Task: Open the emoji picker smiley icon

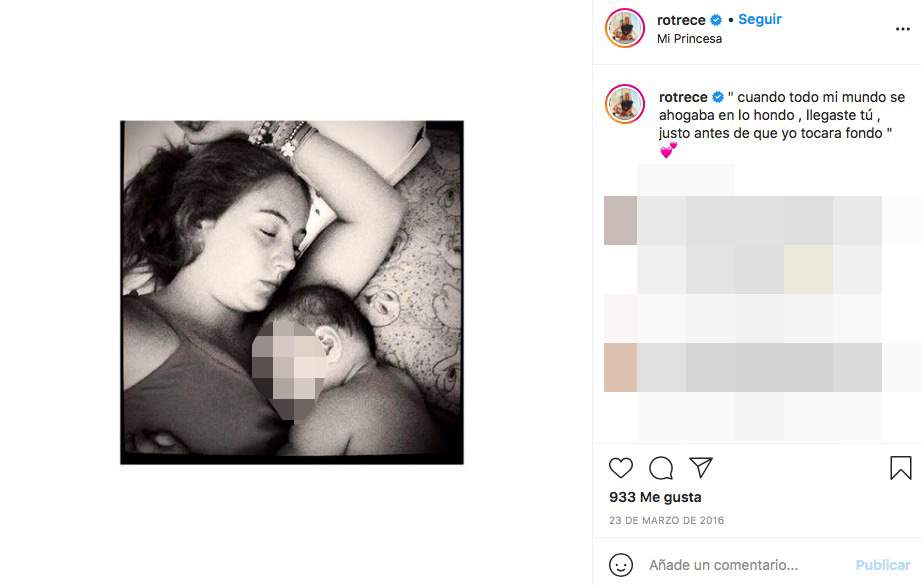Action: click(621, 565)
